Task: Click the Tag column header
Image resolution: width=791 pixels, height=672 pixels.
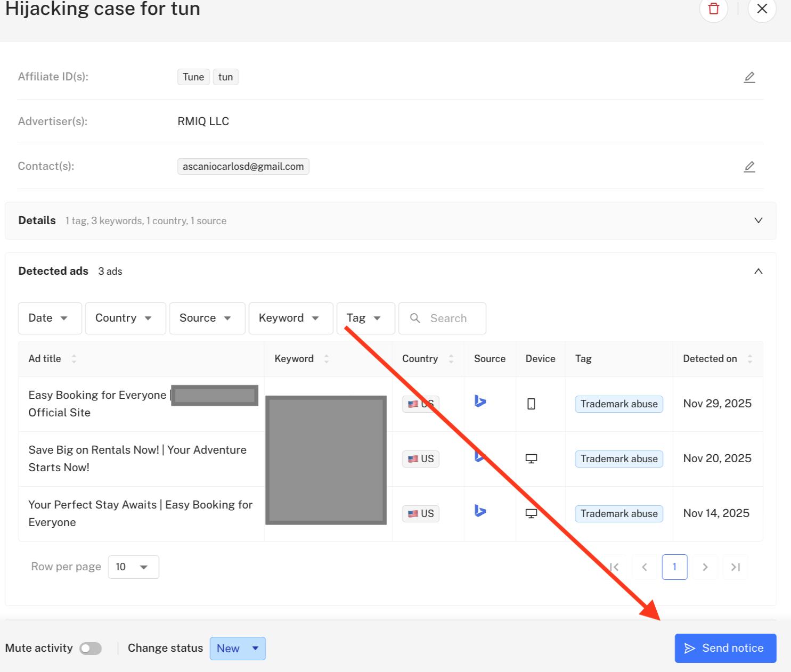Action: click(x=583, y=359)
